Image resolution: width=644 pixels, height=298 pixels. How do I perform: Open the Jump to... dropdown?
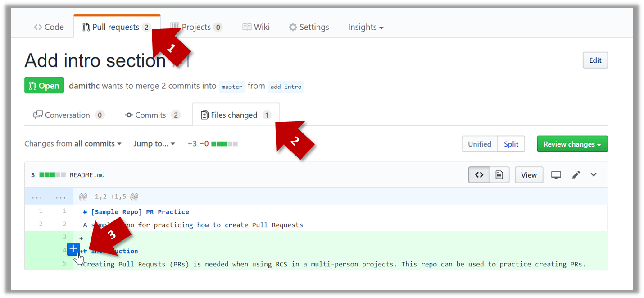(154, 144)
